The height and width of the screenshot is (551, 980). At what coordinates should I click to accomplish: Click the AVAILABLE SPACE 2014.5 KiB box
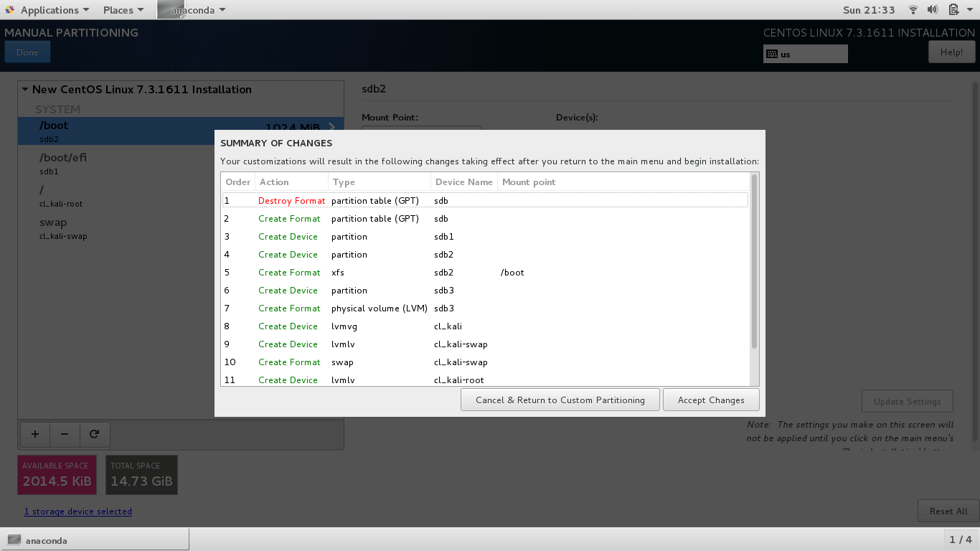pyautogui.click(x=57, y=475)
